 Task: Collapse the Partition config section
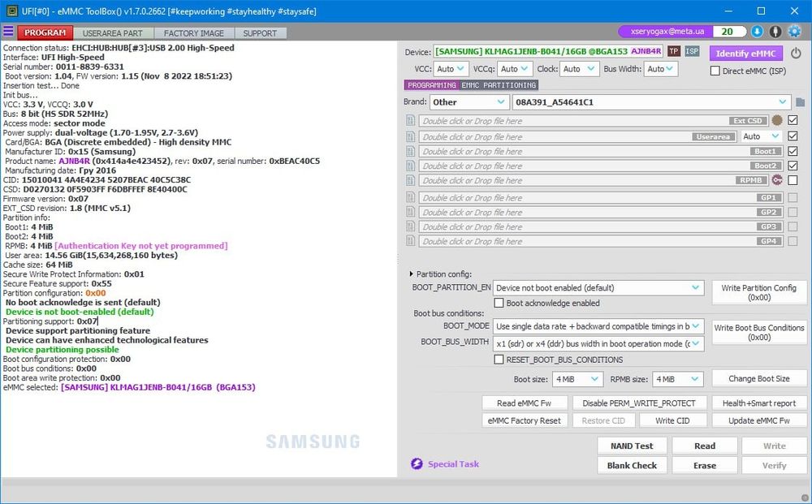[x=411, y=274]
